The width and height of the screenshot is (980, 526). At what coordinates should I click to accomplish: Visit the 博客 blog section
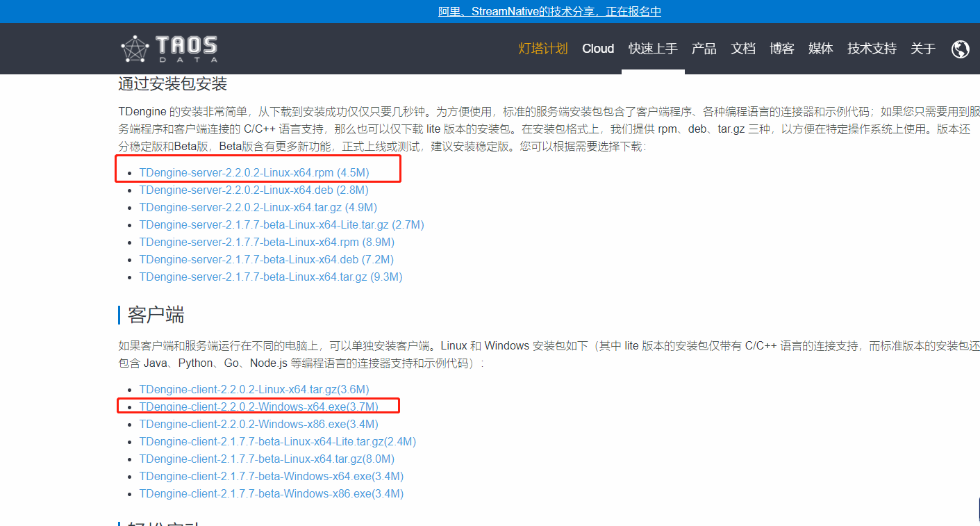[781, 48]
